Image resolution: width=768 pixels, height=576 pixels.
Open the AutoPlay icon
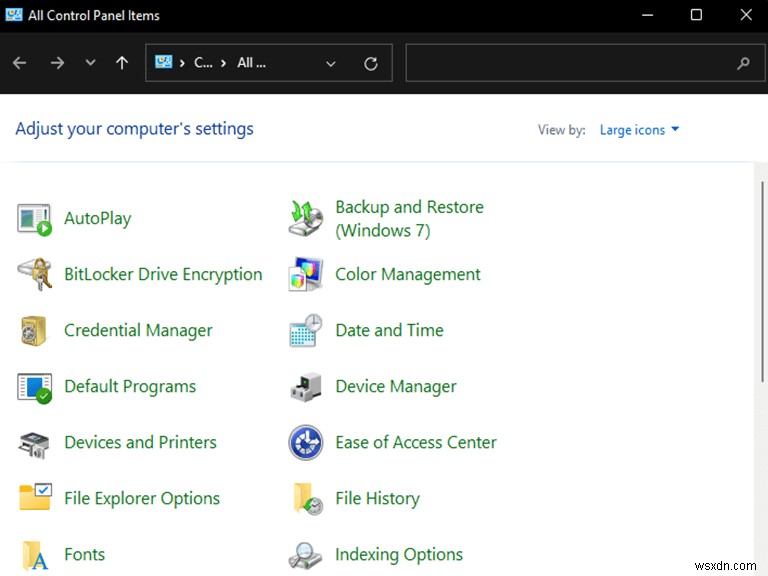pyautogui.click(x=34, y=219)
